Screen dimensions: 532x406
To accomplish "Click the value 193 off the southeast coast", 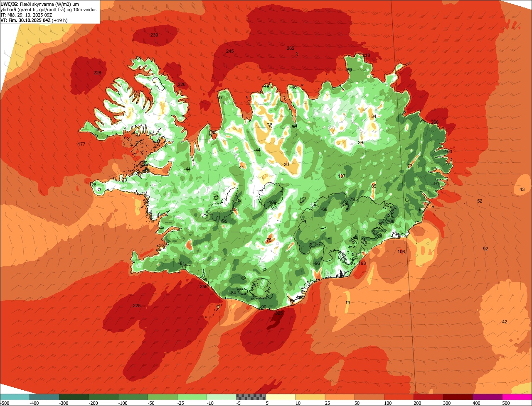I will 362,263.
